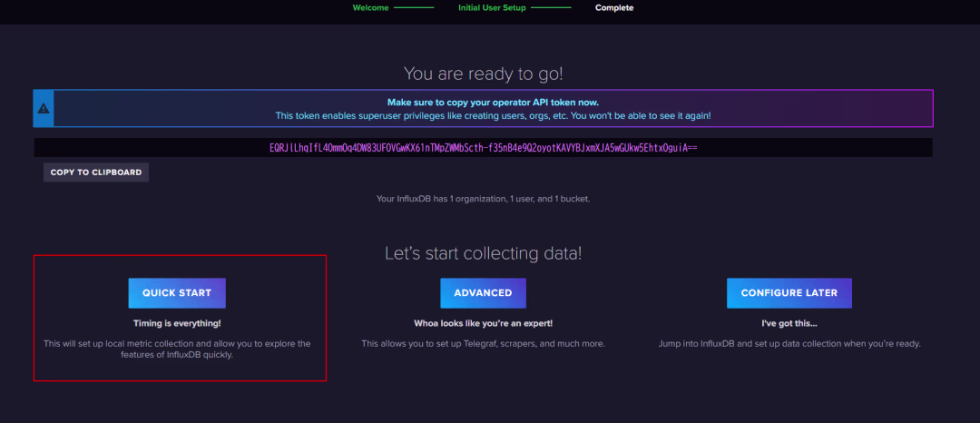This screenshot has height=423, width=980.
Task: Click the Telegraf, scrapers description text
Action: pos(483,344)
